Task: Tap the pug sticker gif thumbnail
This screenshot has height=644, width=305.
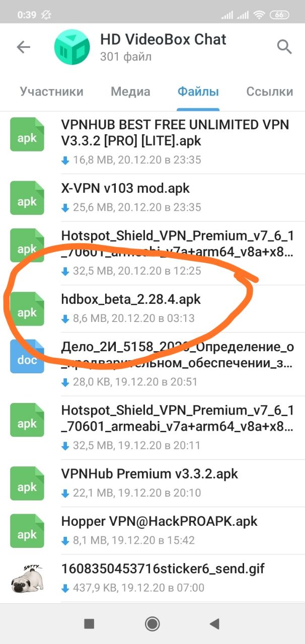Action: click(27, 578)
